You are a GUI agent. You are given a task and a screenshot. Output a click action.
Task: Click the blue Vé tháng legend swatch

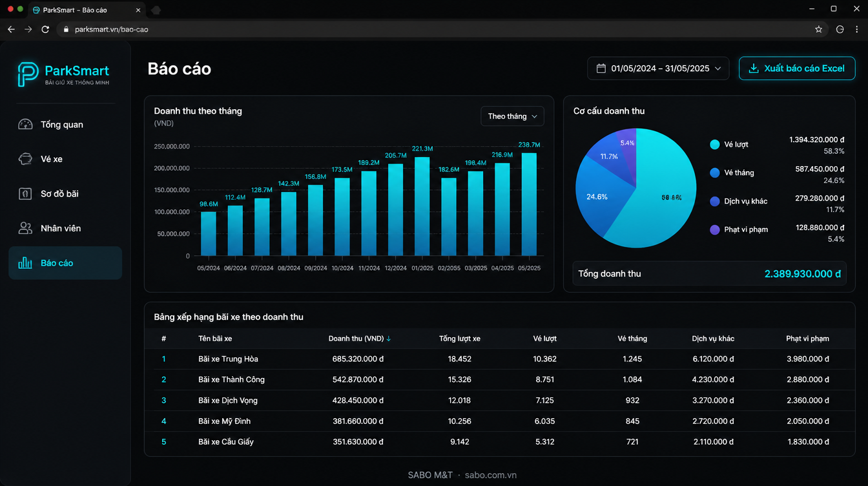click(x=714, y=173)
